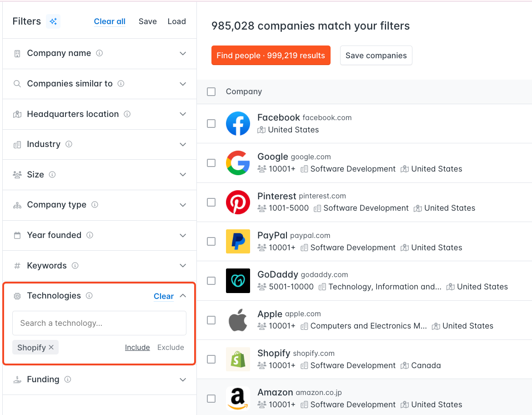Open the Facebook company name
This screenshot has height=415, width=532.
coord(279,117)
